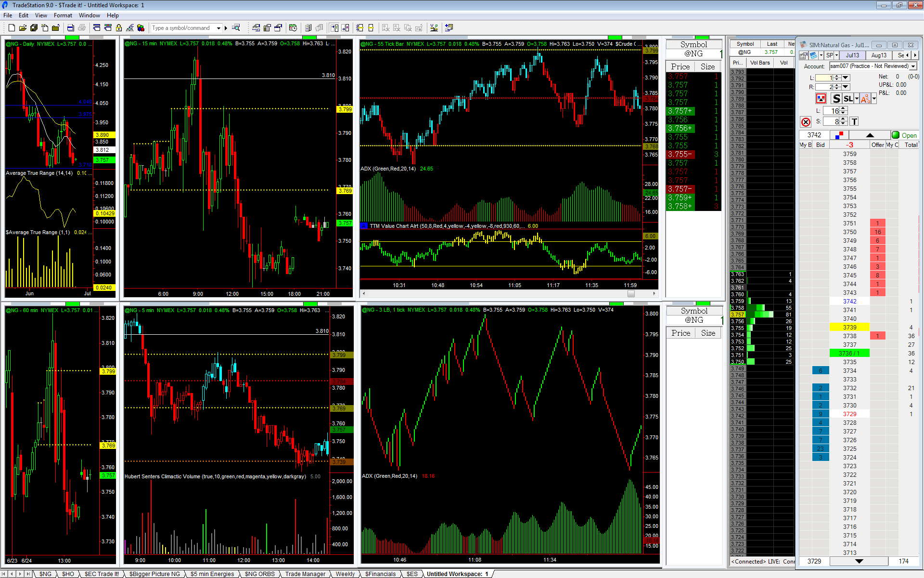
Task: Click the padlock lock-windows icon
Action: point(119,28)
